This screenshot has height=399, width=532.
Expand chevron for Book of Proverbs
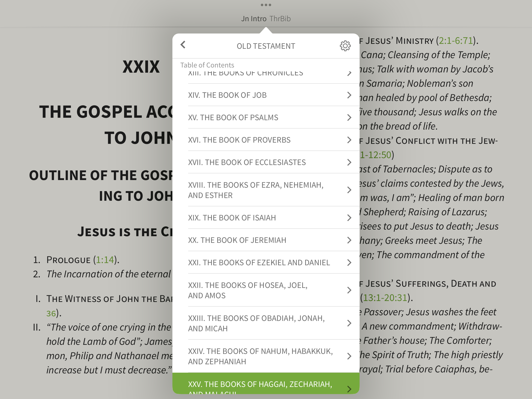(x=349, y=140)
